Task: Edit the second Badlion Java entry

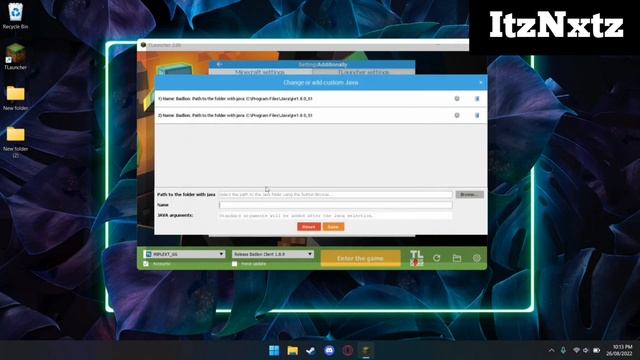Action: click(x=457, y=116)
